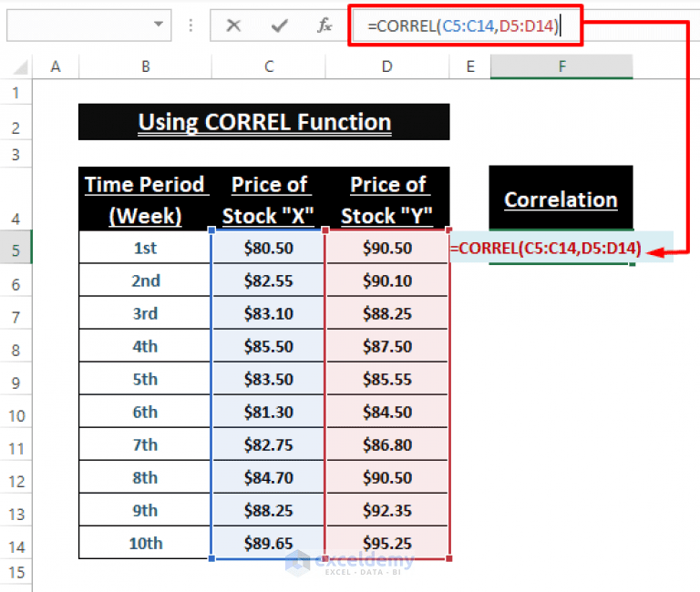Click the $95.25 stock Y cell
The height and width of the screenshot is (592, 700).
[x=387, y=543]
